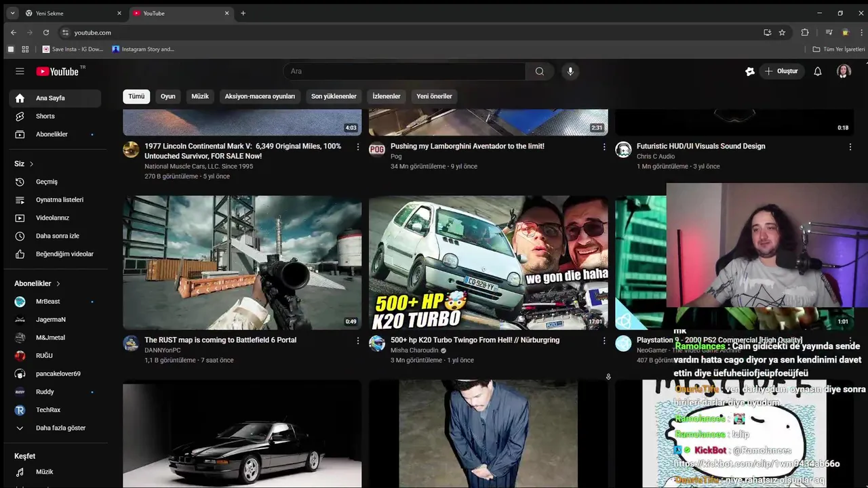Open Futuristic HUD/UI Visuals Sound Design title
This screenshot has height=488, width=868.
701,146
